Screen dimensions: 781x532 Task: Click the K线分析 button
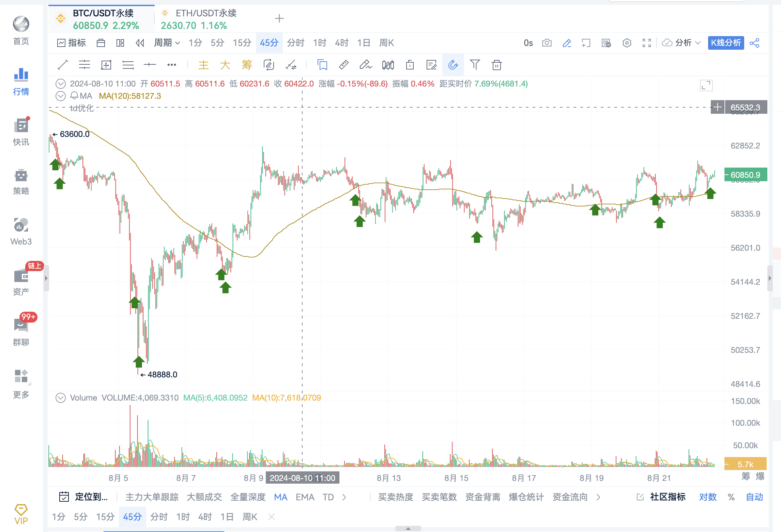726,43
